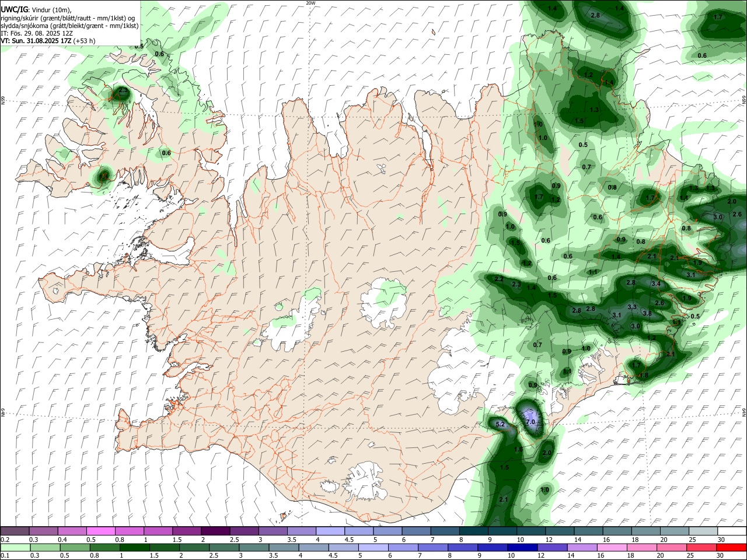The image size is (747, 560).
Task: Click the bright magenta snow swatch between 0.5 and 0.8
Action: 101,531
